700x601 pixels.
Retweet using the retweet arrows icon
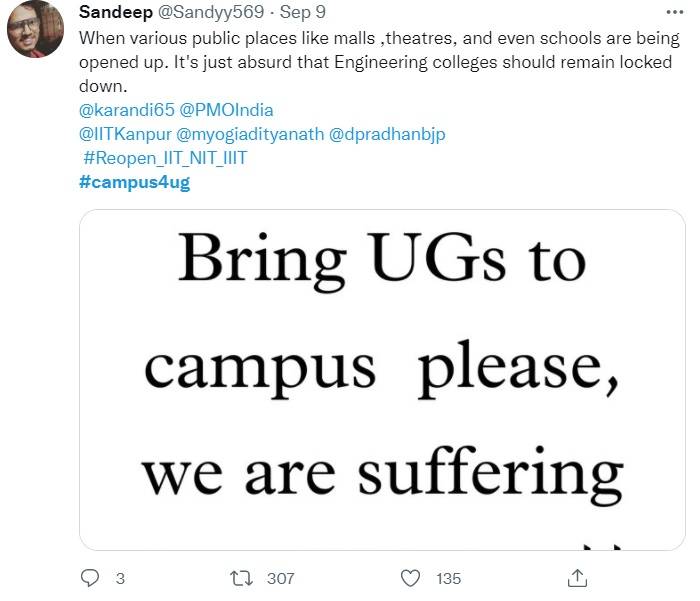[x=241, y=578]
